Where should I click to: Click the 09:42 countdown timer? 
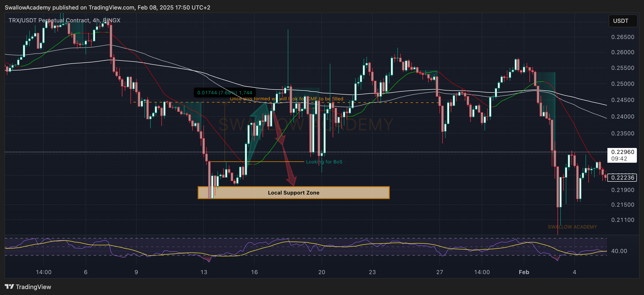coord(619,159)
